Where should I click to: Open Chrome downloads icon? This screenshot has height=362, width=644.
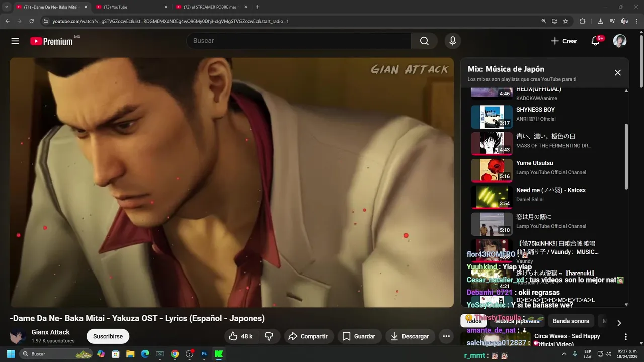pos(600,21)
